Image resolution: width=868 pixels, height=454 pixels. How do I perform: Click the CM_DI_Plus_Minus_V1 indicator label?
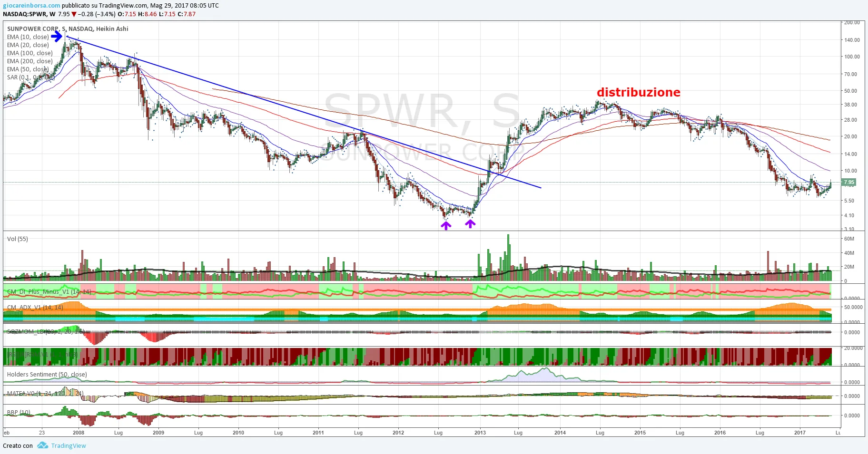tap(49, 291)
